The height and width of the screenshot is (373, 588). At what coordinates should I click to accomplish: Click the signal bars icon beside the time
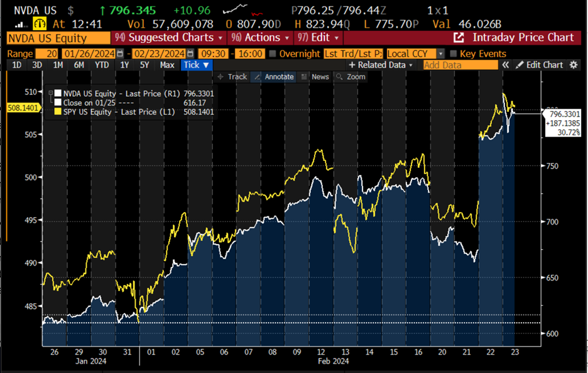(21, 25)
